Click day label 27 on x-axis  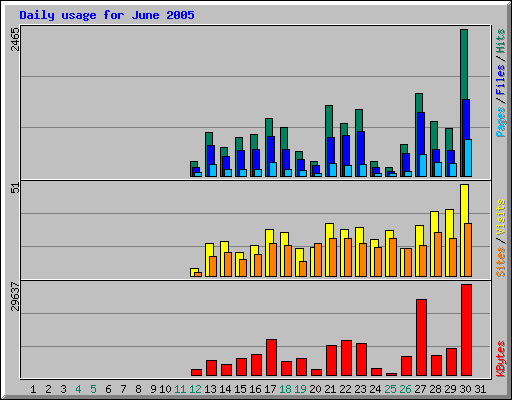pos(420,389)
